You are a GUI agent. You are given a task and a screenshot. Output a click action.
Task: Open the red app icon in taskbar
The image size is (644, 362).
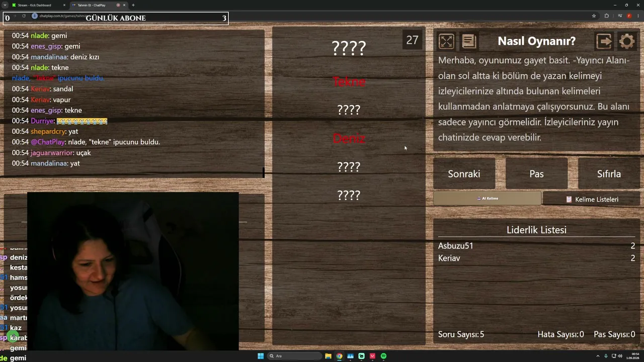372,356
